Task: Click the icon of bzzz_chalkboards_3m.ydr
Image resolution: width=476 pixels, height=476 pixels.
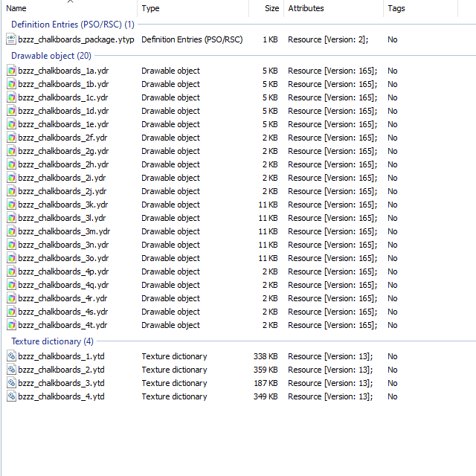Action: click(x=11, y=231)
